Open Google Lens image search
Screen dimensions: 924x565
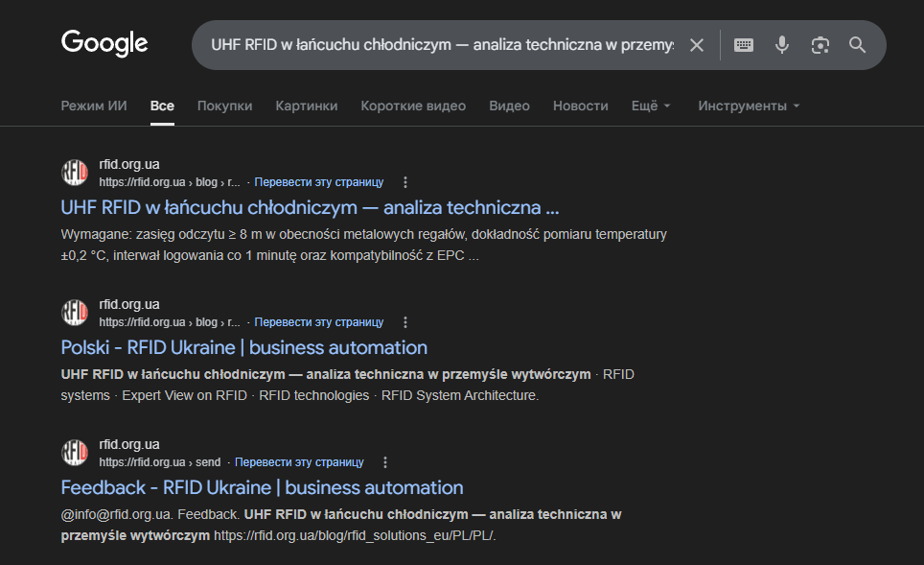tap(820, 45)
